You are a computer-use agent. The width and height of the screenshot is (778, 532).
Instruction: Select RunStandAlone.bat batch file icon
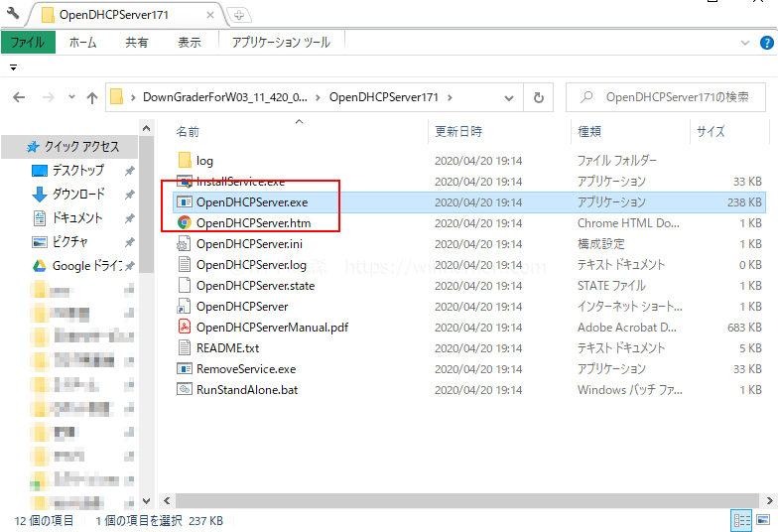[185, 389]
